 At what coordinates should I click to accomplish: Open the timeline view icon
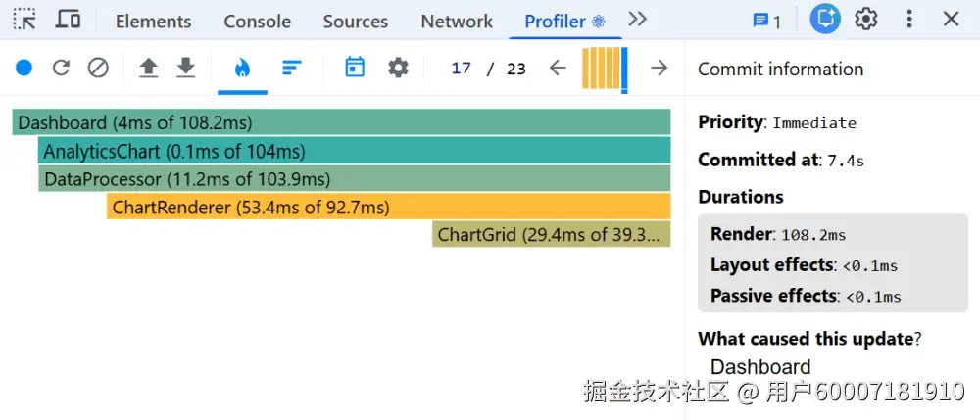pos(355,68)
